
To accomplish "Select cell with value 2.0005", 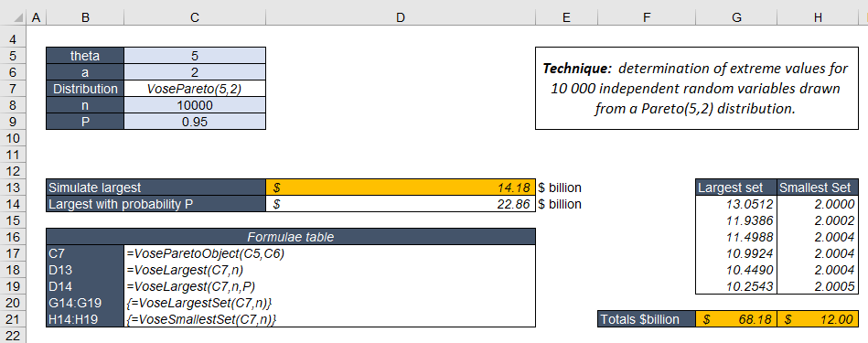I will [818, 286].
